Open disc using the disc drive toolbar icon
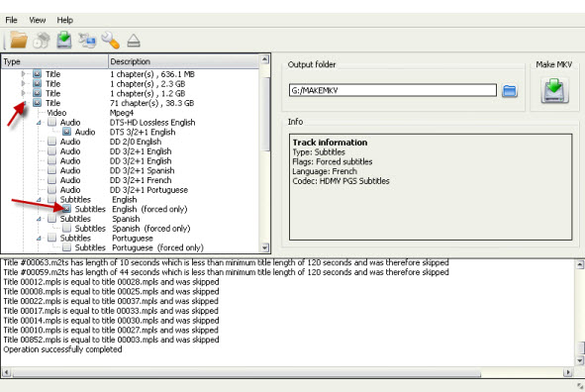585x392 pixels. [42, 41]
